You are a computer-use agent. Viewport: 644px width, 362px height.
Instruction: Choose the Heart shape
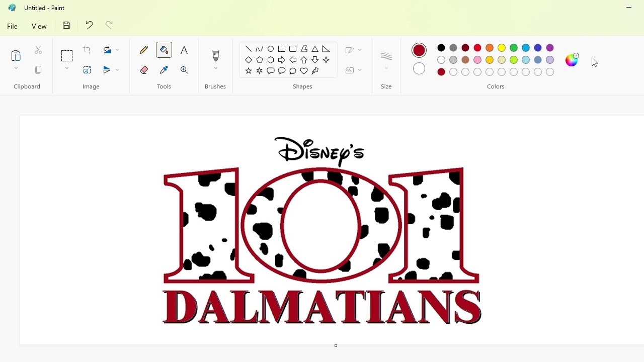click(x=304, y=71)
